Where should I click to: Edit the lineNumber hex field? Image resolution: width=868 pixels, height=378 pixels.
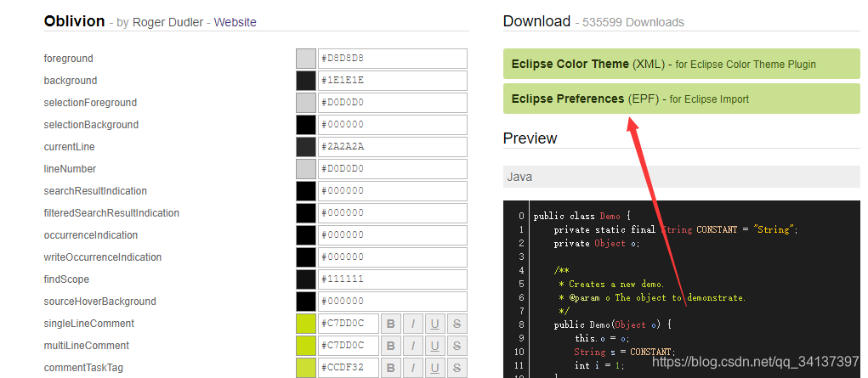(393, 169)
